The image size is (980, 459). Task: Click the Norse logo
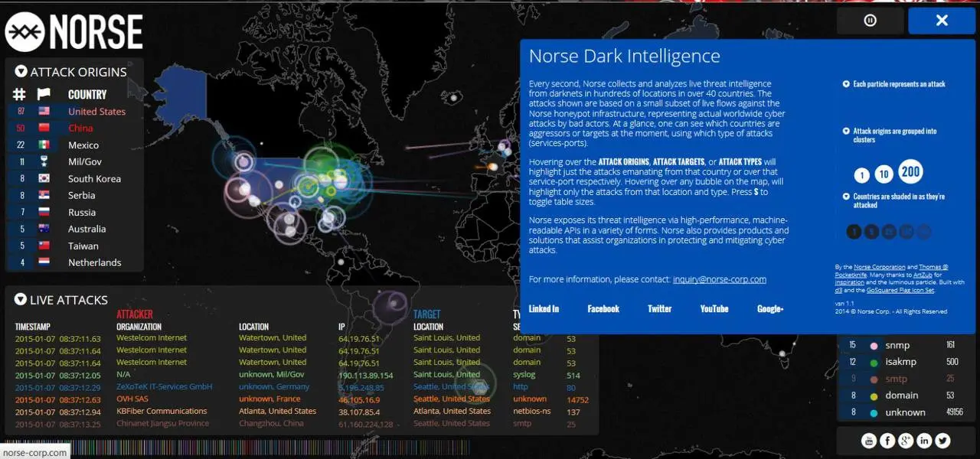[x=74, y=32]
